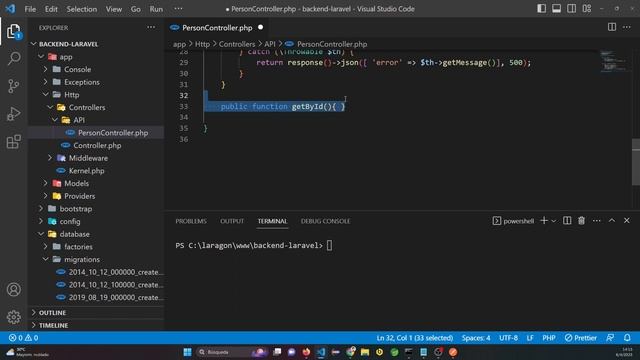The width and height of the screenshot is (640, 360).
Task: Open the Go menu
Action: (136, 9)
